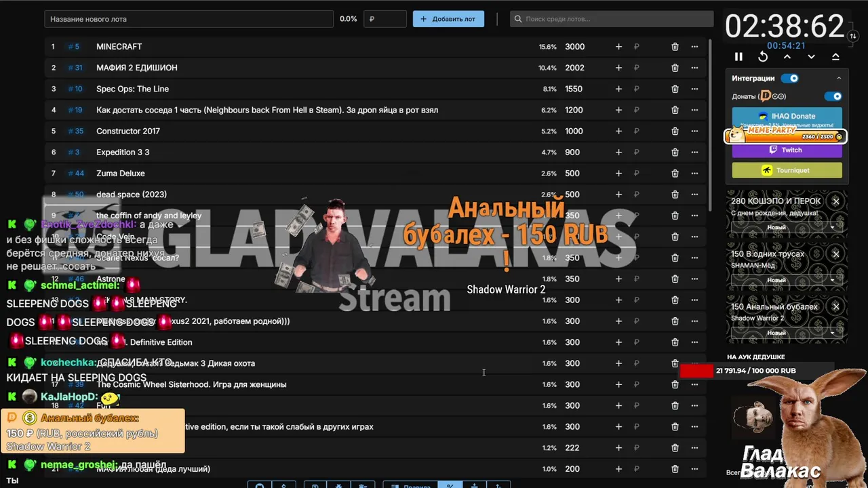Viewport: 868px width, 488px height.
Task: Open more options for the MINECRAFT lot
Action: [x=694, y=47]
